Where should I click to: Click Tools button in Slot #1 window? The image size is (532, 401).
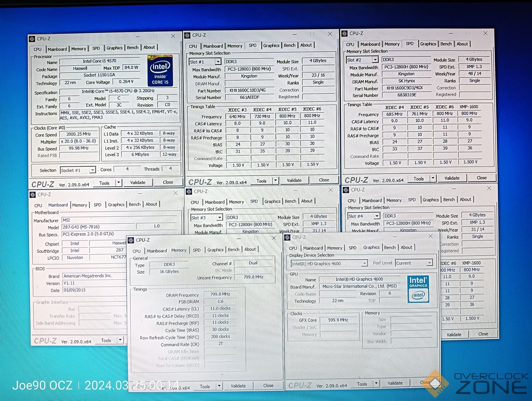tap(261, 181)
